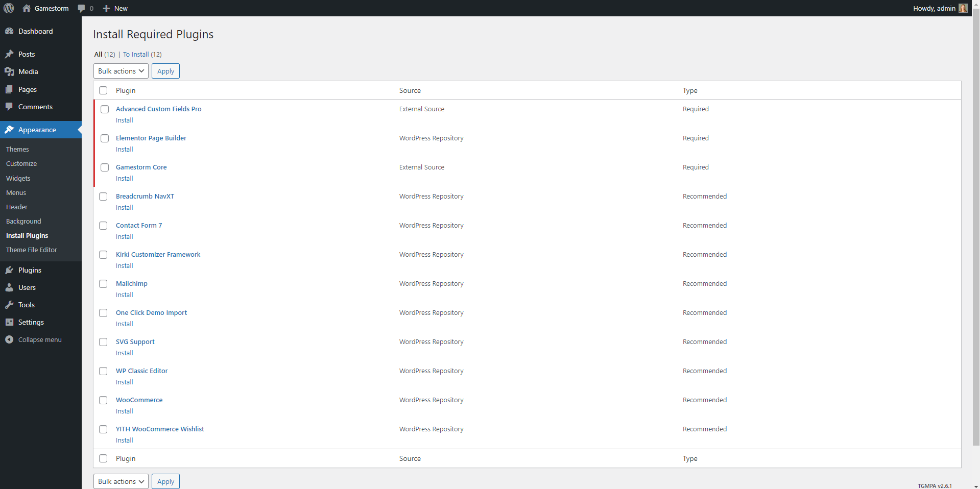This screenshot has height=489, width=980.
Task: Tick the WooCommerce plugin checkbox
Action: 103,400
